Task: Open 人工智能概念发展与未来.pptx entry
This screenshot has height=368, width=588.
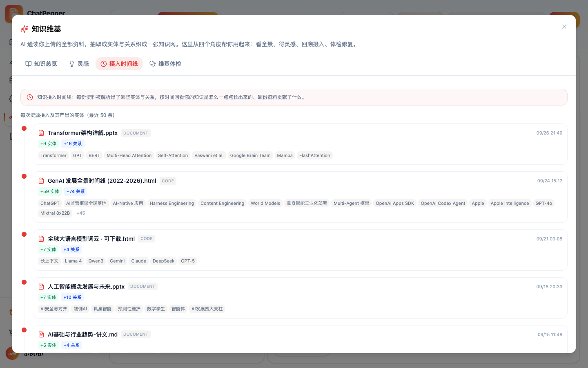Action: pyautogui.click(x=86, y=287)
